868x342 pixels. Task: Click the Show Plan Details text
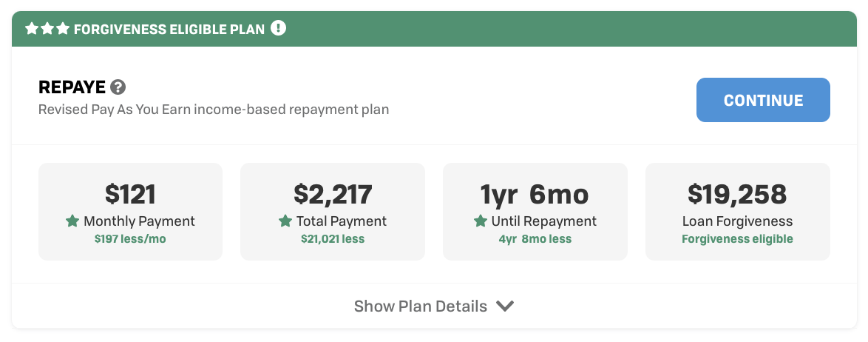[x=420, y=306]
